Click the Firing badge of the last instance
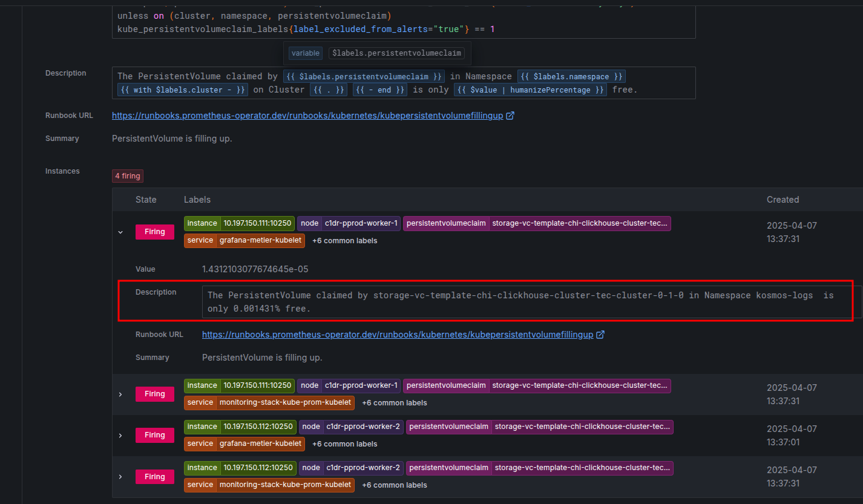The height and width of the screenshot is (504, 863). pyautogui.click(x=154, y=476)
